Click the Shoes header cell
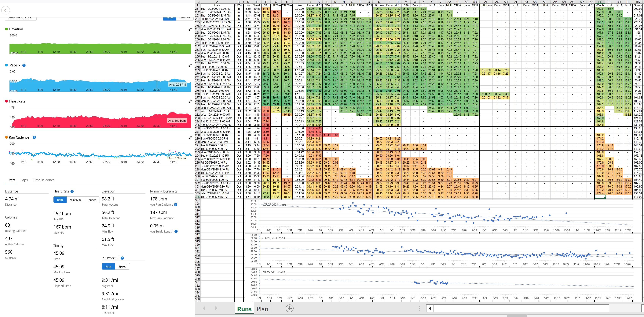The height and width of the screenshot is (317, 644). pos(638,5)
